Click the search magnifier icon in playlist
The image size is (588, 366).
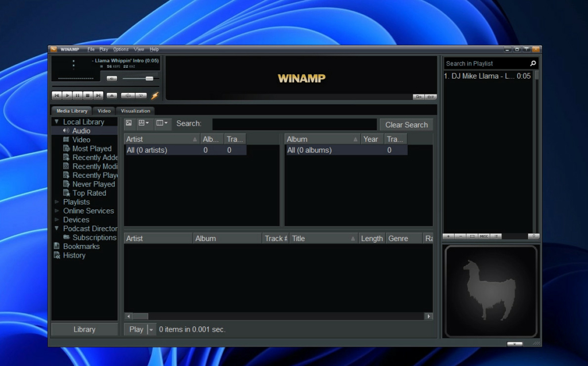point(533,64)
